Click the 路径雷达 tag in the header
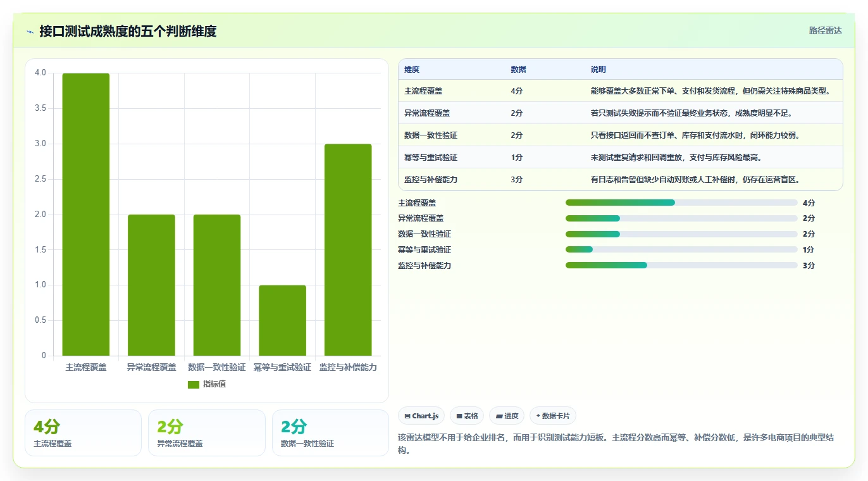Viewport: 868px width, 481px height. (x=825, y=30)
